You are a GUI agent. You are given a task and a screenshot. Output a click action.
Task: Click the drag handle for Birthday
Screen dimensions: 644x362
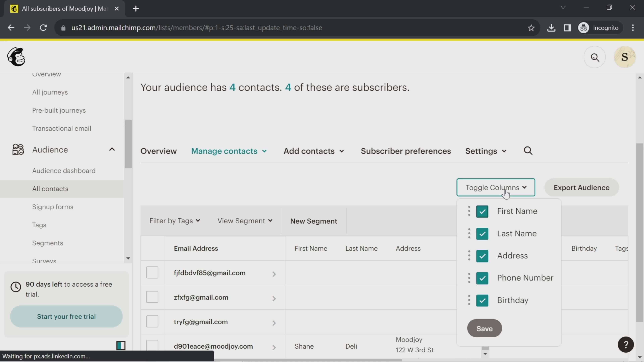coord(469,300)
